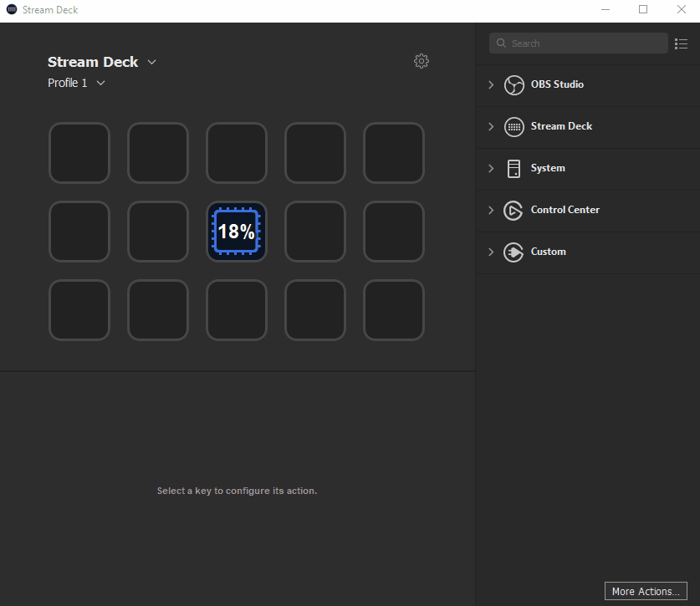Select the OBS Studio label

click(x=557, y=84)
